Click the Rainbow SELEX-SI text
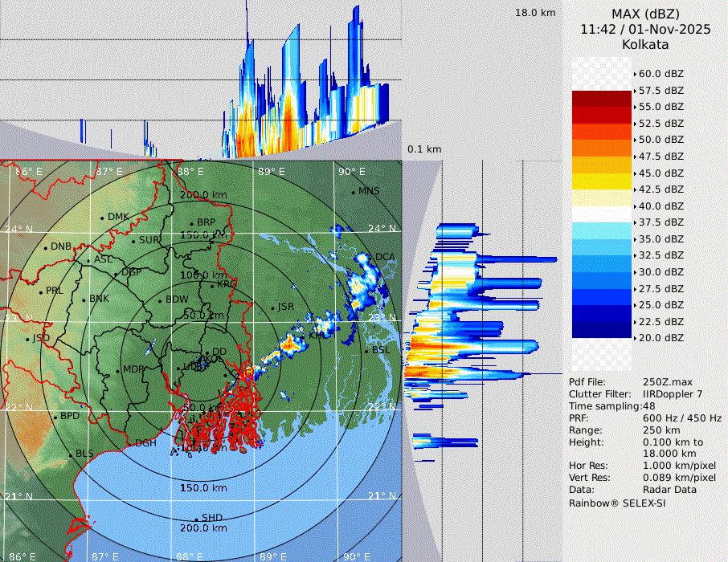728x562 pixels. (x=617, y=503)
